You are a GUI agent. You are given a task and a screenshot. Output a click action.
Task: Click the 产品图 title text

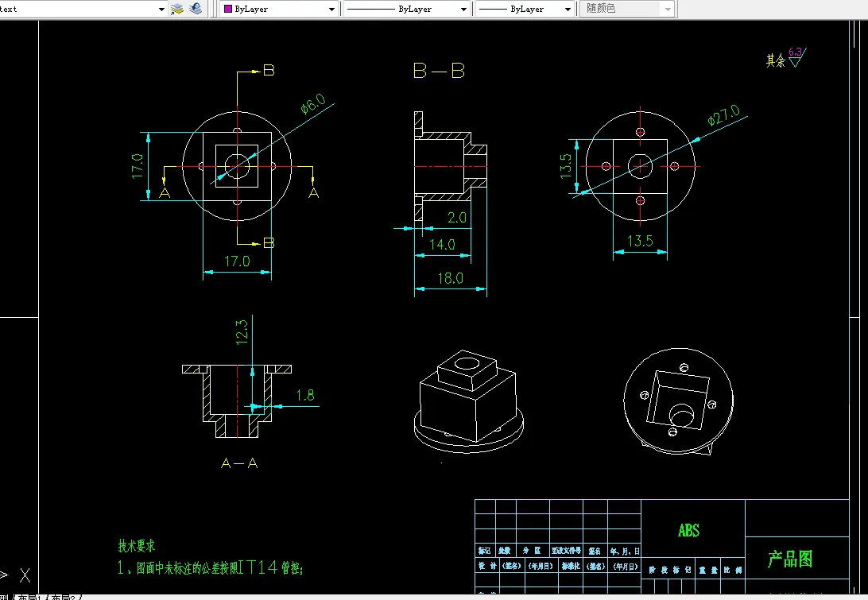[x=790, y=559]
